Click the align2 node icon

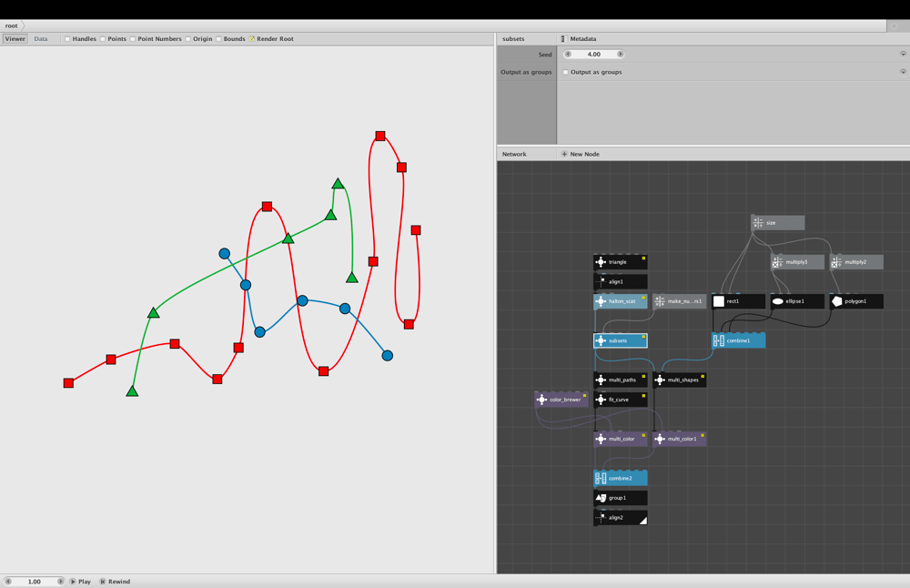point(601,517)
